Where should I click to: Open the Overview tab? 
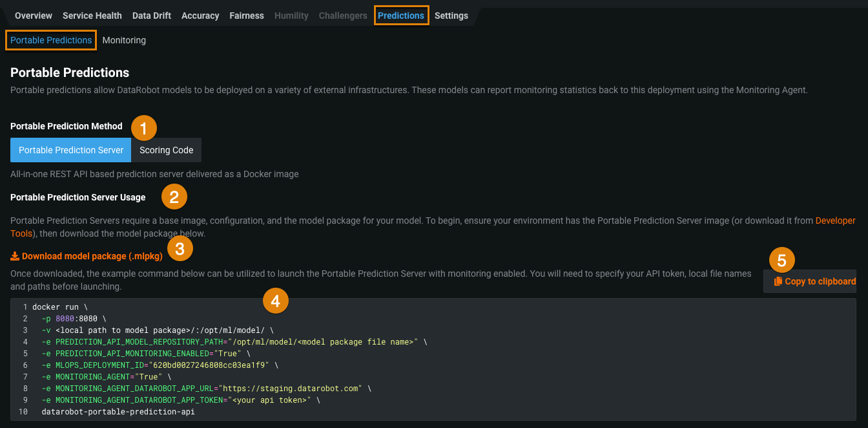click(34, 16)
